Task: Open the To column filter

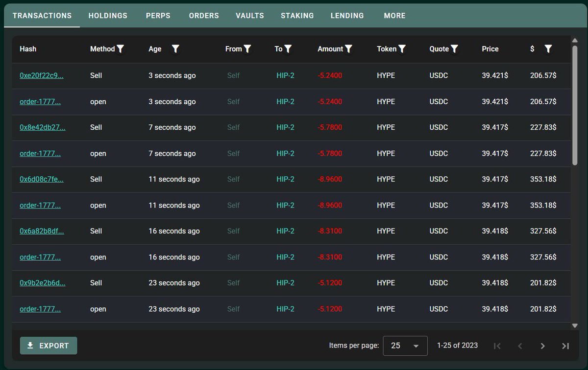Action: [x=288, y=49]
